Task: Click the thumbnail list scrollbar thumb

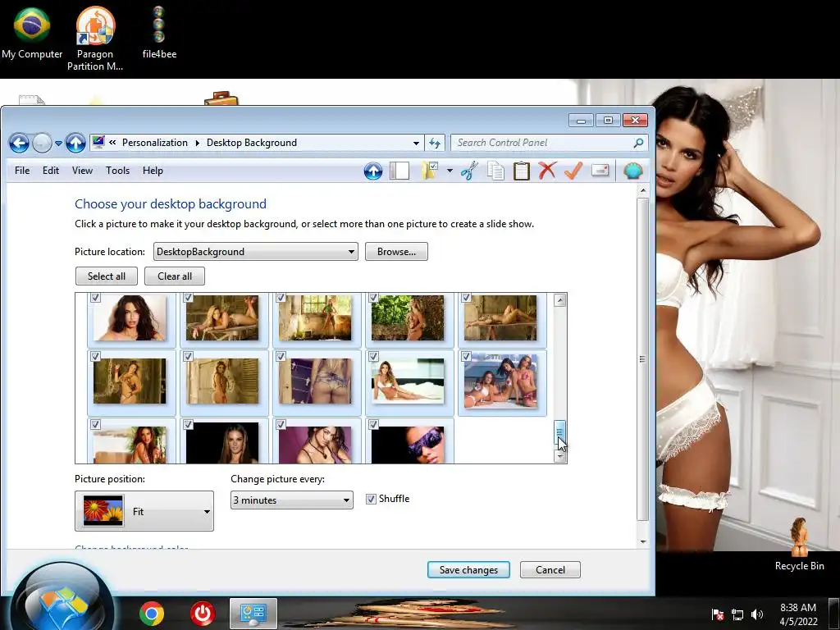Action: click(559, 432)
